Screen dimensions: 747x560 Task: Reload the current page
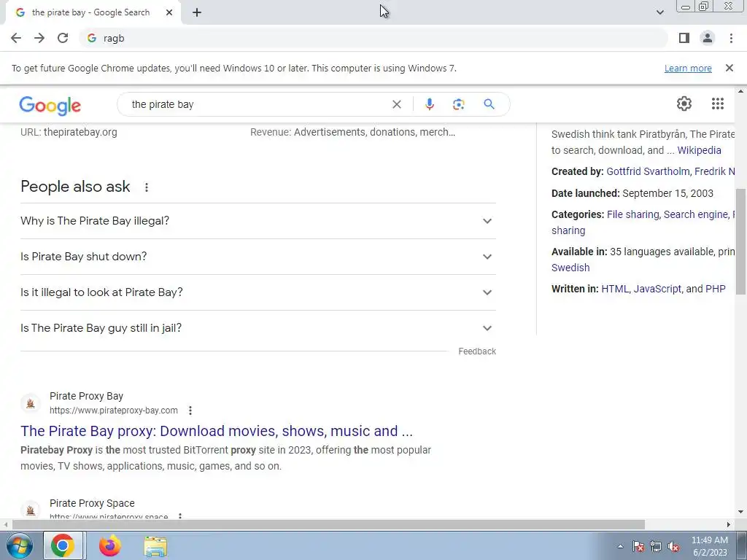[63, 38]
